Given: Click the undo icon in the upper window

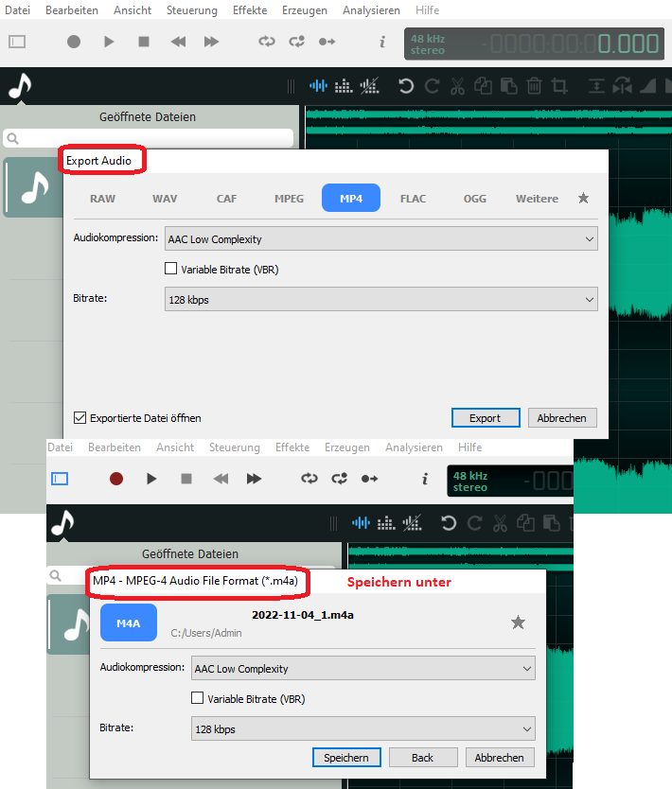Looking at the screenshot, I should tap(406, 86).
